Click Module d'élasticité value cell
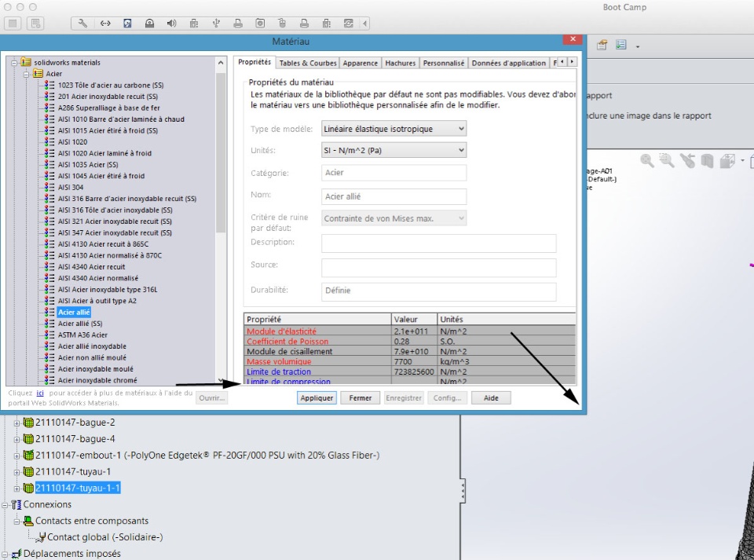Viewport: 754px width, 560px height. pyautogui.click(x=415, y=331)
